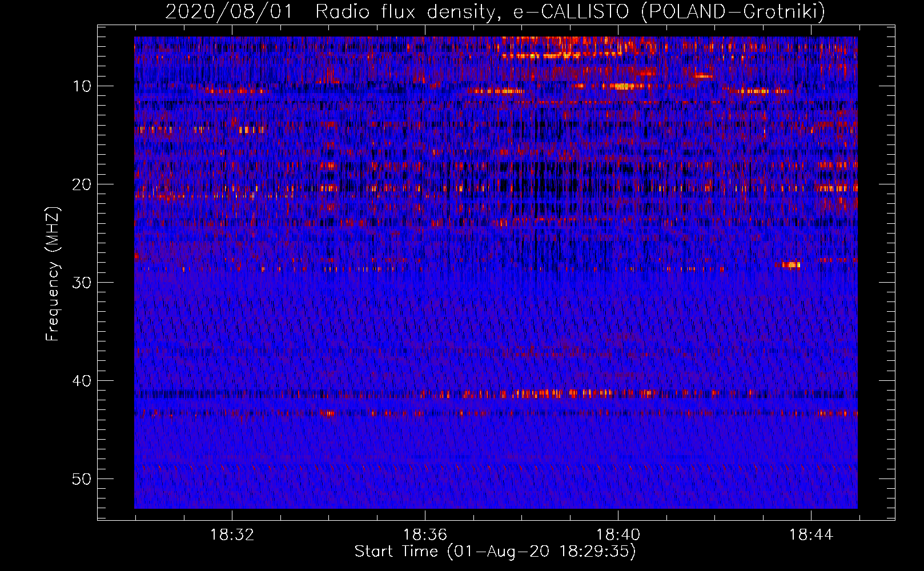Click the 18:40 time tick label
Screen dimensions: 924x571
click(618, 535)
